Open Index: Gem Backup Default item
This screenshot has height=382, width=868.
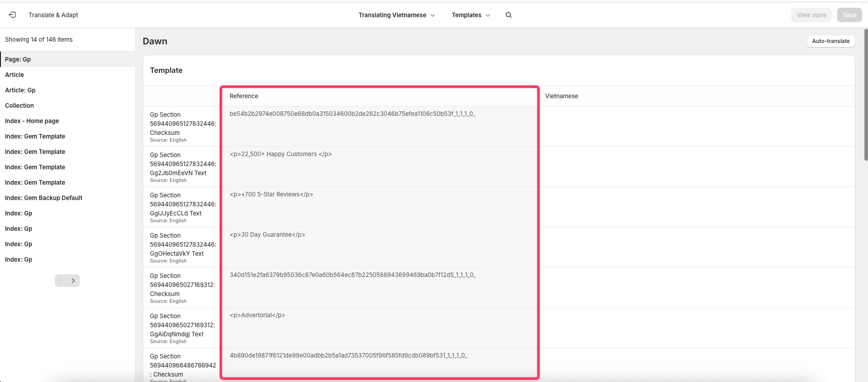[x=43, y=198]
